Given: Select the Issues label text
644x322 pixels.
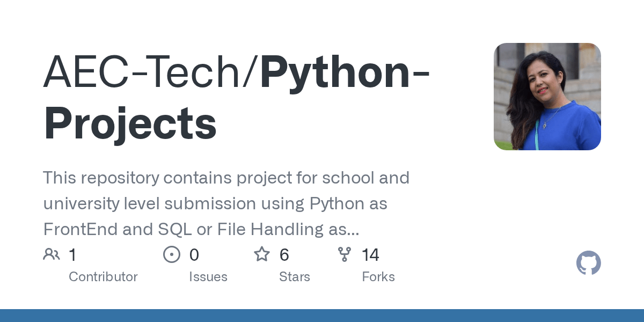Looking at the screenshot, I should point(208,277).
